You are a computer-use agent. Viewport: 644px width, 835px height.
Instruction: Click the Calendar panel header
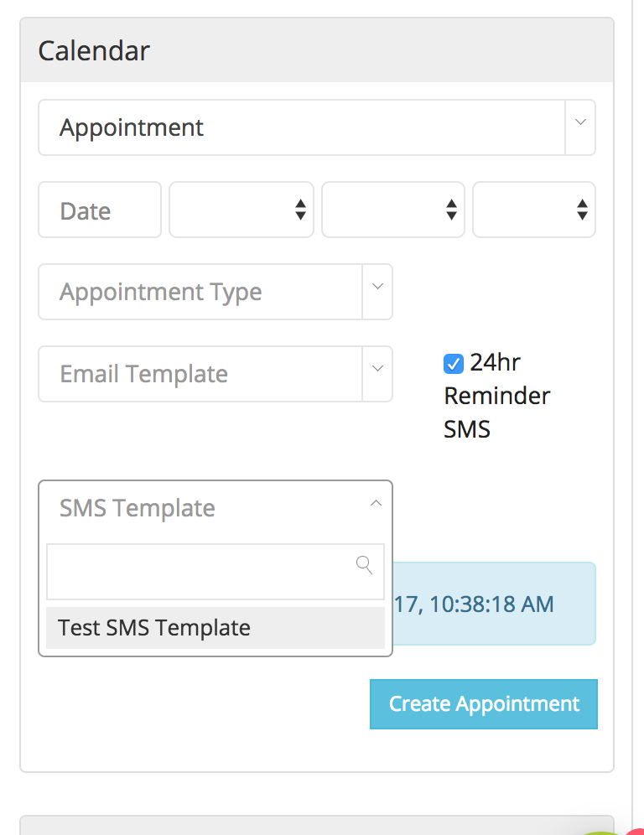(317, 50)
